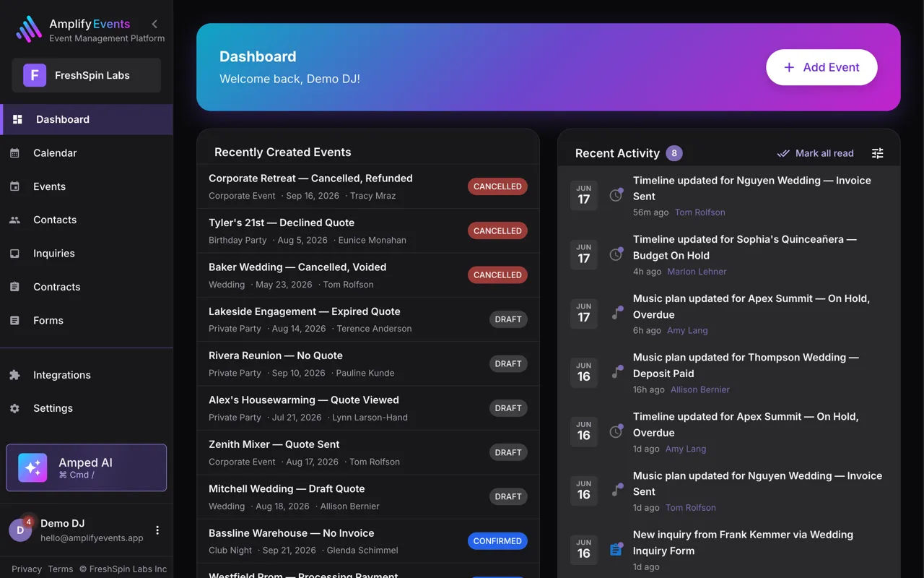Open Forms in the sidebar
The width and height of the screenshot is (924, 578).
click(87, 320)
